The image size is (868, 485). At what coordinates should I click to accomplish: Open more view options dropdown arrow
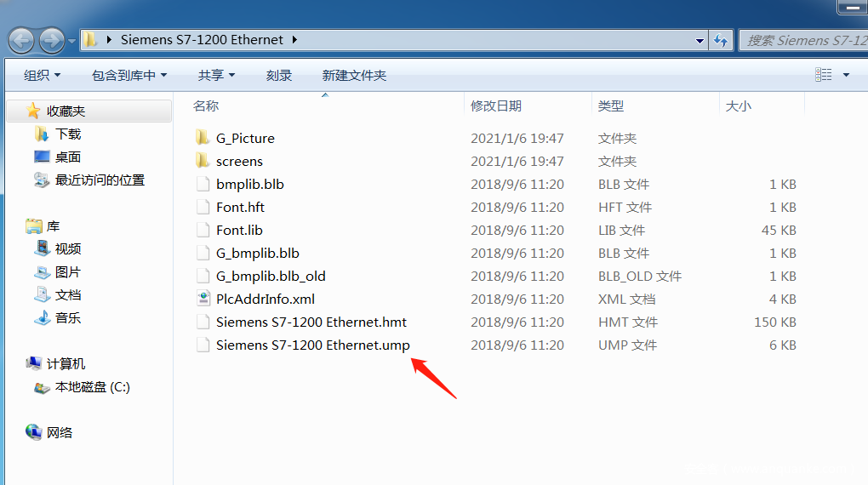coord(846,75)
